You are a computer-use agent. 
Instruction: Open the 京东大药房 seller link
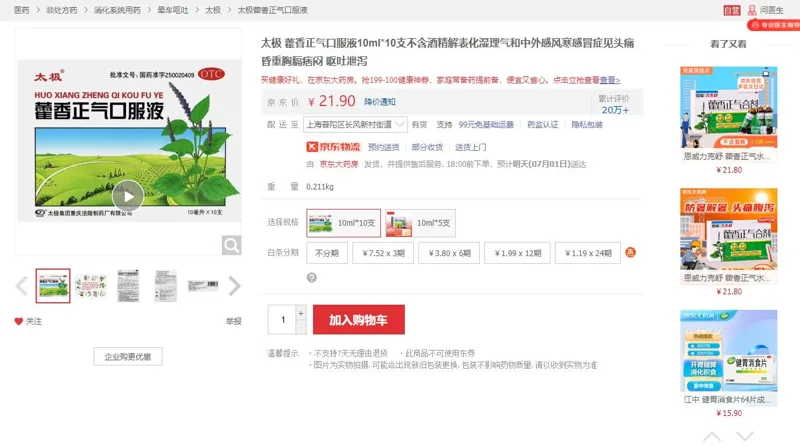click(x=339, y=164)
